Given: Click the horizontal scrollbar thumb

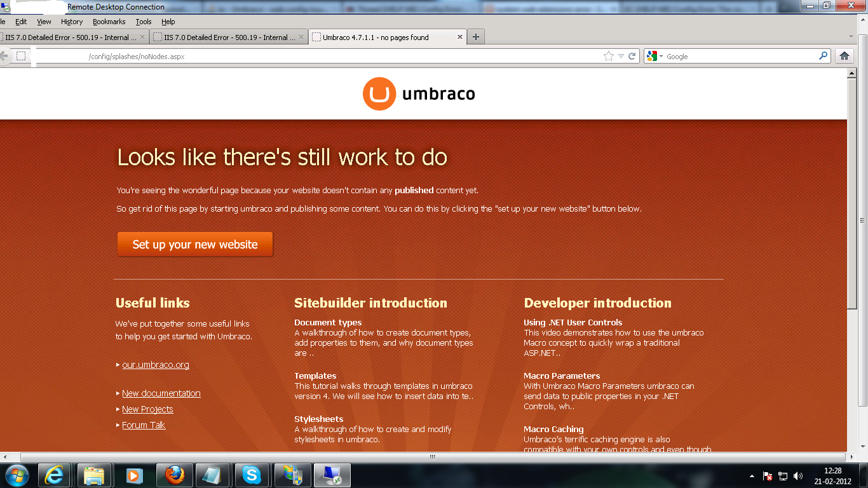Looking at the screenshot, I should coord(432,457).
